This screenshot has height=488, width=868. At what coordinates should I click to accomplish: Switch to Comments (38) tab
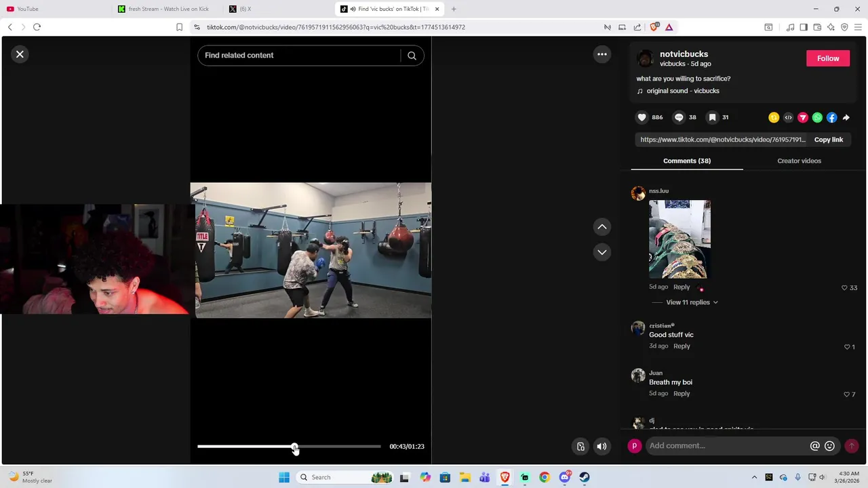click(x=687, y=161)
